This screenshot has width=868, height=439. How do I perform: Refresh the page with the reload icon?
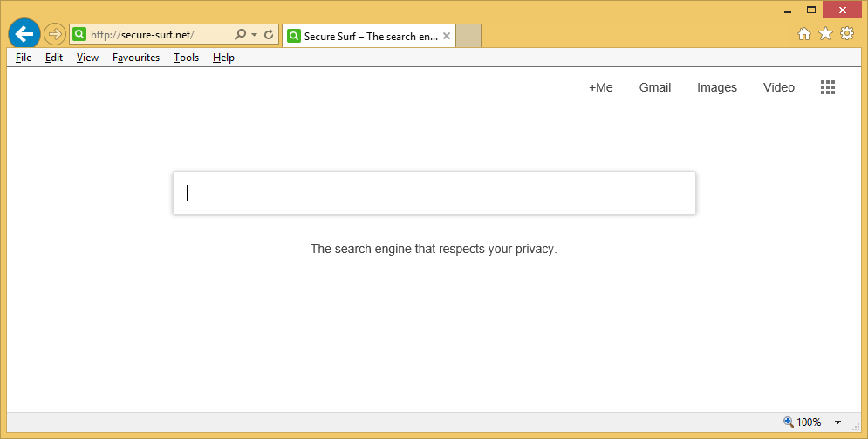point(269,34)
